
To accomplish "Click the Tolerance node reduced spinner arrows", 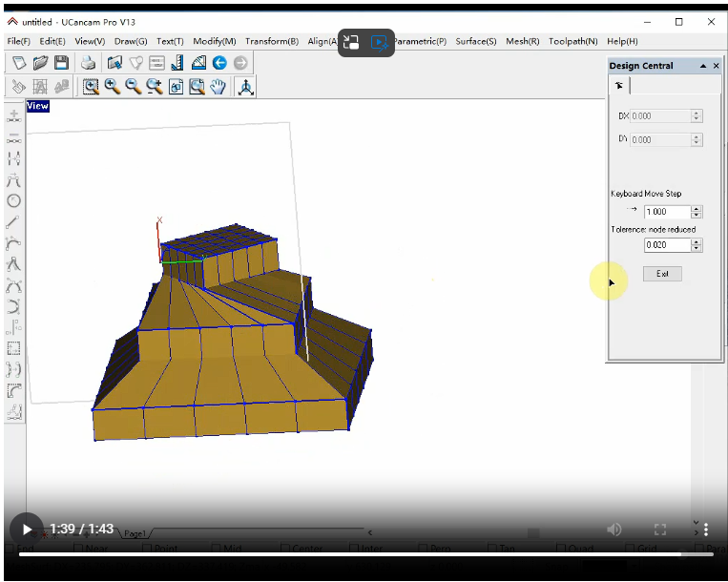I will coord(697,245).
